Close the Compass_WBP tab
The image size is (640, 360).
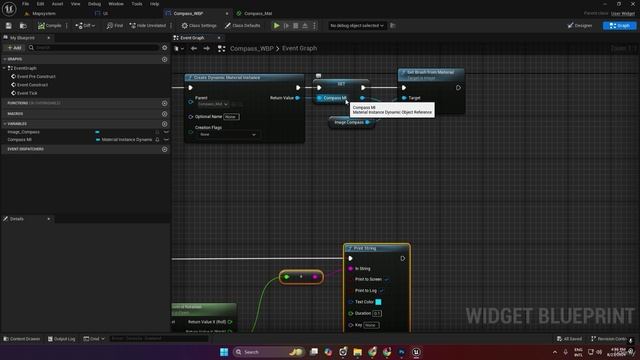pos(227,13)
